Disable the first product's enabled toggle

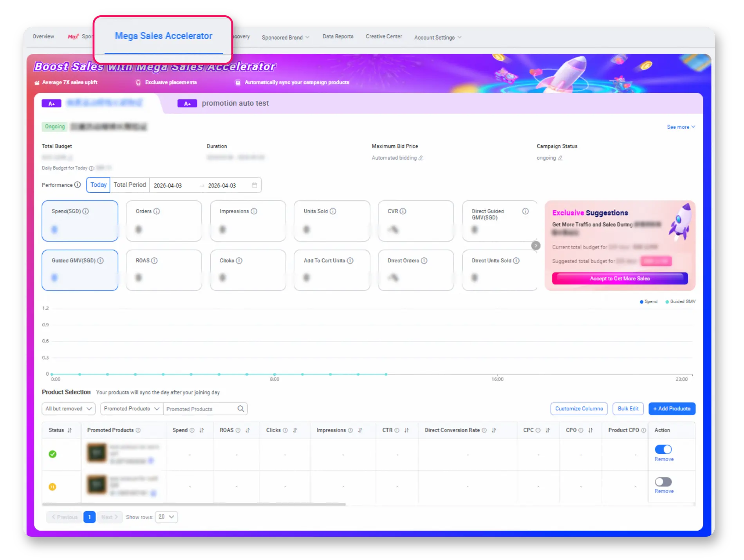tap(663, 449)
